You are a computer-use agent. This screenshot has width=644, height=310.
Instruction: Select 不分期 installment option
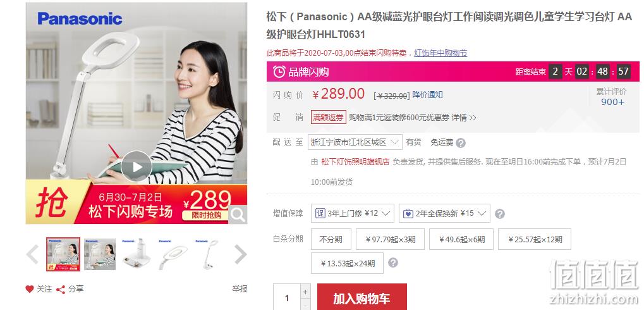[331, 239]
